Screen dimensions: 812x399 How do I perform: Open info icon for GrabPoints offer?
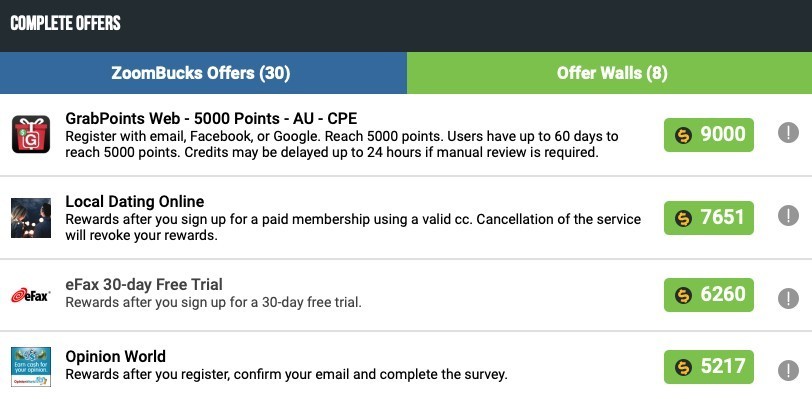point(788,133)
